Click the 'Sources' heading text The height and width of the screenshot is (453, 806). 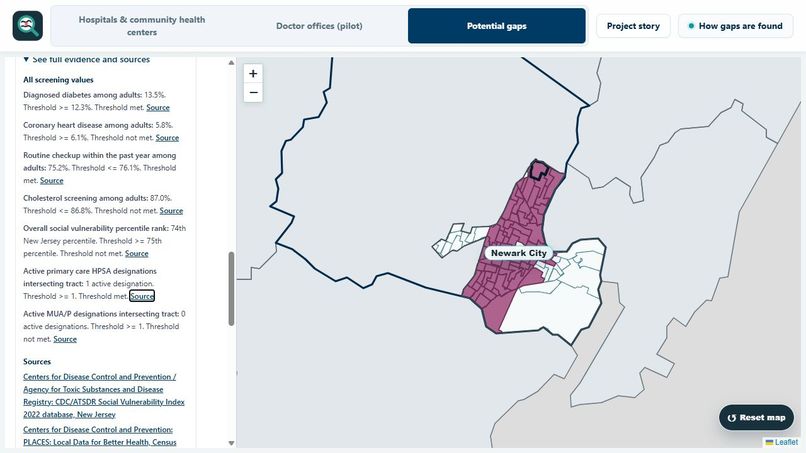coord(37,361)
